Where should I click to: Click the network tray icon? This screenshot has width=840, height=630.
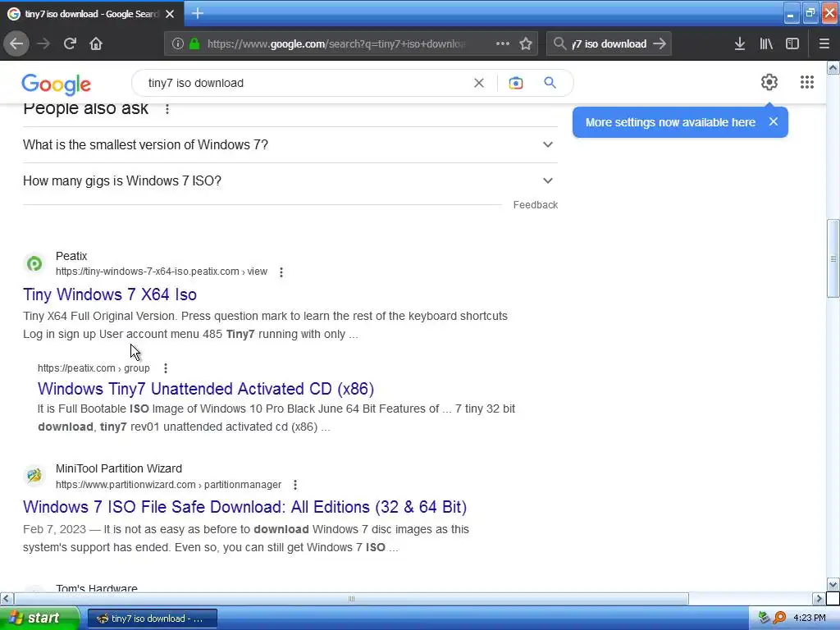pos(764,619)
